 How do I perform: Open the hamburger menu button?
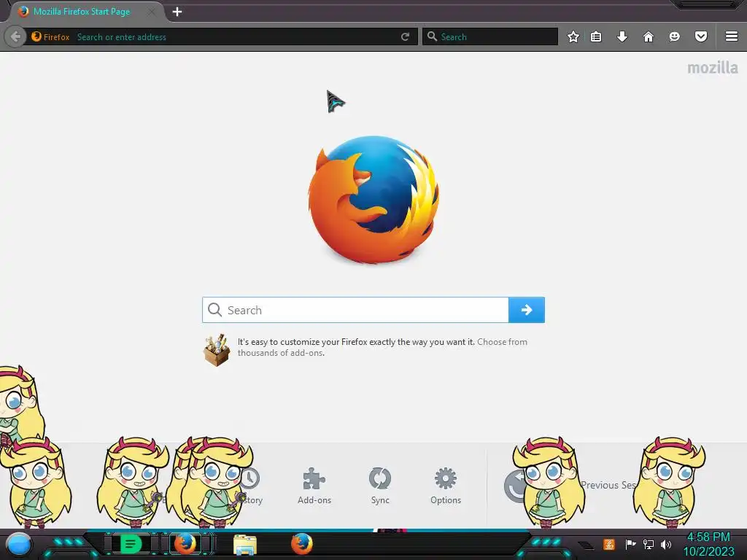click(x=732, y=36)
